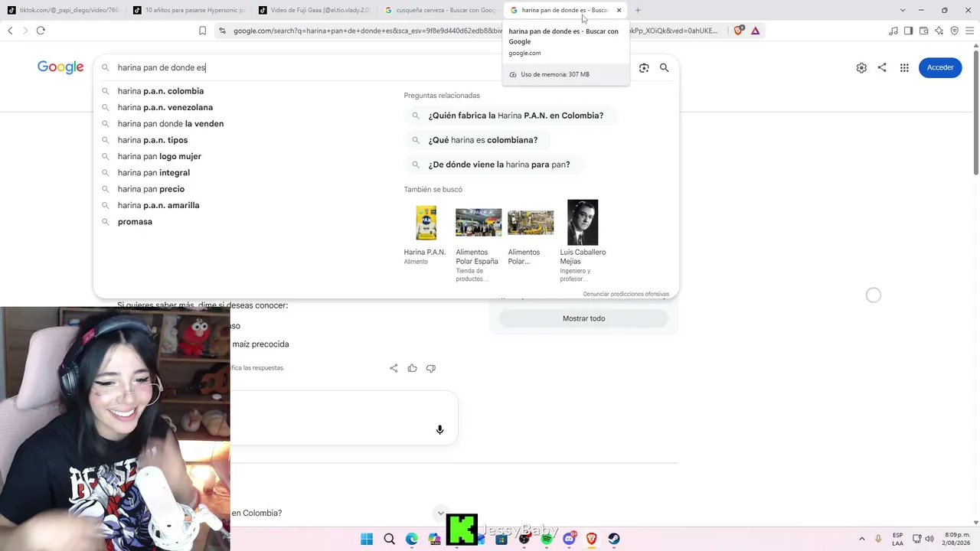Open the media playlist music icon
This screenshot has width=980, height=551.
(893, 31)
